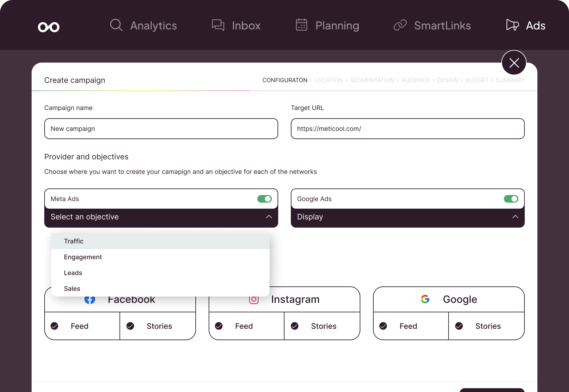Screen dimensions: 569x392
Task: Jump to the SUMMARY step
Action: [x=510, y=80]
